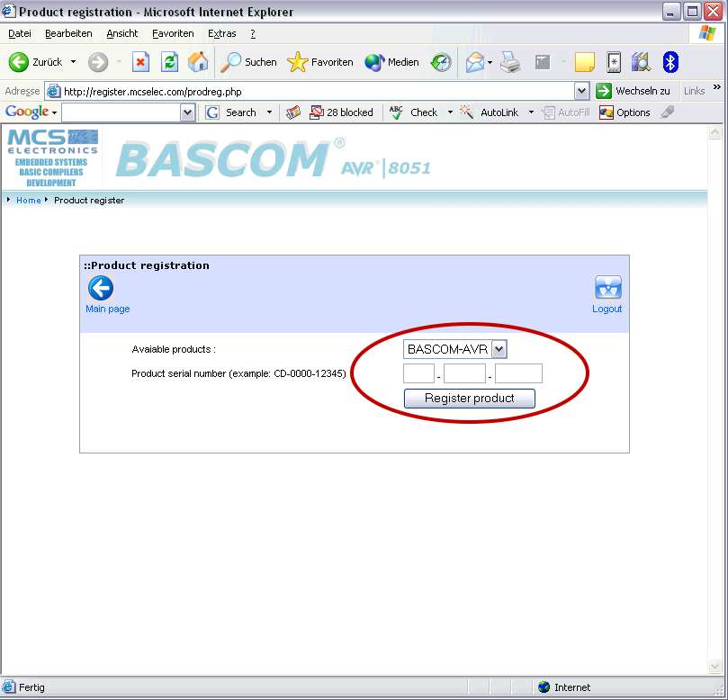Image resolution: width=728 pixels, height=700 pixels.
Task: Click the first serial number field
Action: [418, 373]
